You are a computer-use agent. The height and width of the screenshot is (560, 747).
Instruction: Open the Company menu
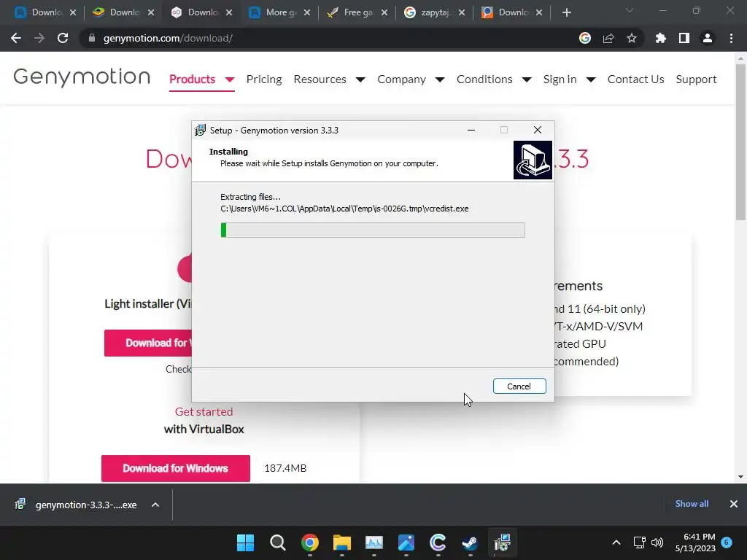(x=402, y=79)
